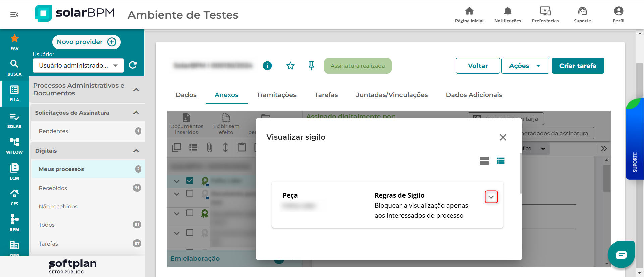Pin the process using the pushpin icon
Screen dimensions: 644x277
pyautogui.click(x=311, y=66)
